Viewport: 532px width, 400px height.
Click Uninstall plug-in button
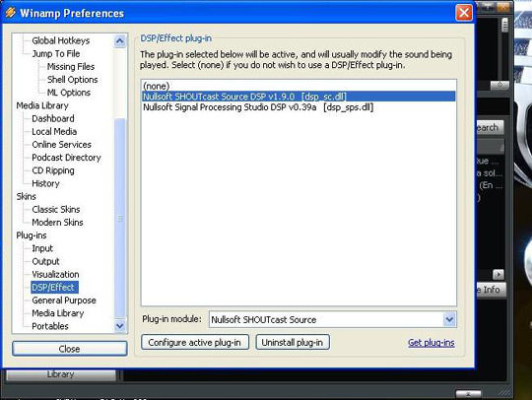(293, 342)
